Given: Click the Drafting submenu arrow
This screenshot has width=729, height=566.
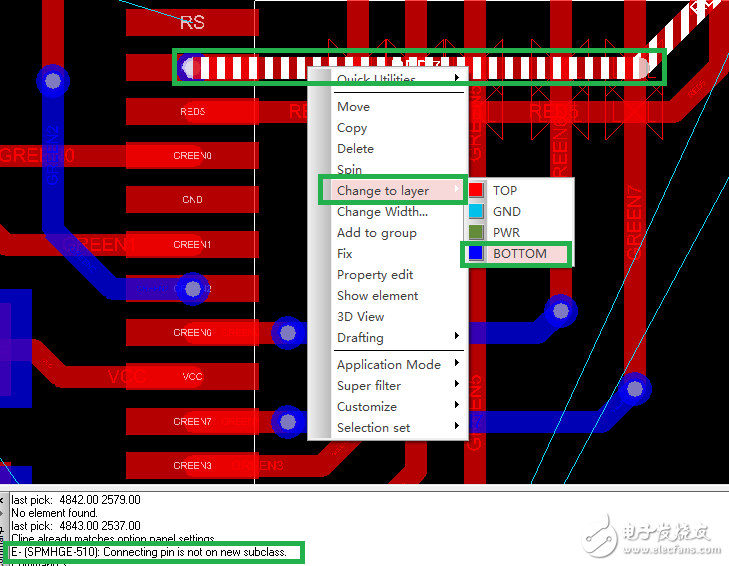Looking at the screenshot, I should [457, 335].
